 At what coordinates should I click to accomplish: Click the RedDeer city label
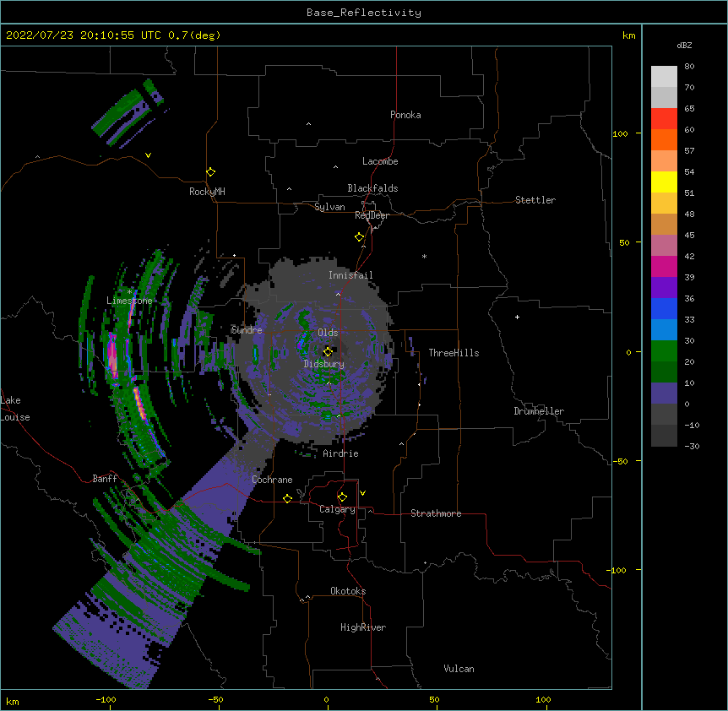tap(372, 215)
